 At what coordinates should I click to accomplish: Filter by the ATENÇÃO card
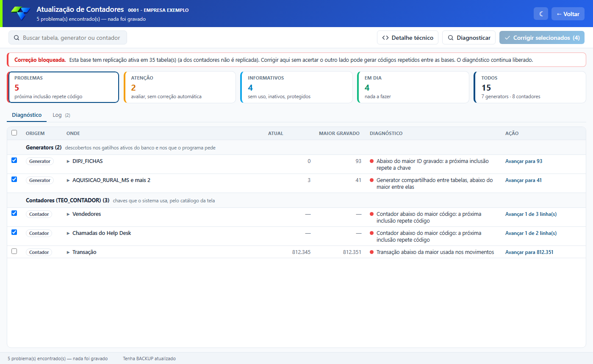[x=180, y=87]
